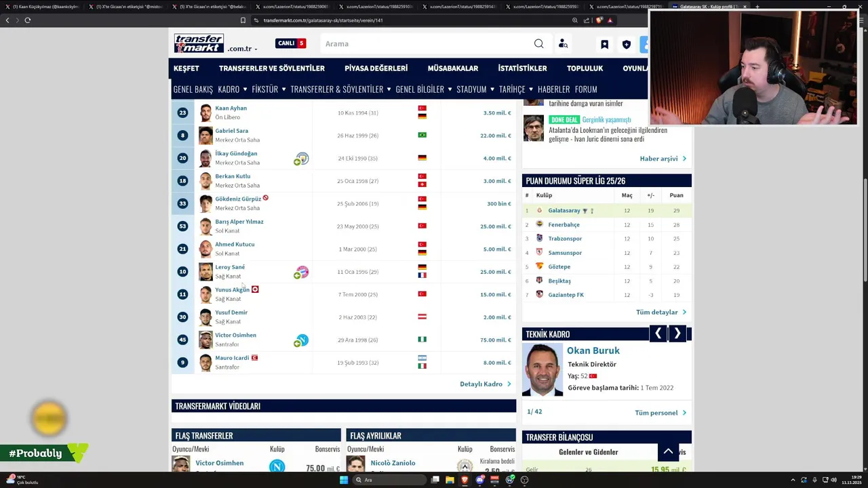Image resolution: width=868 pixels, height=488 pixels.
Task: Open Nicolò Zaniolo link in Flaş Ayrılıklar
Action: (393, 463)
